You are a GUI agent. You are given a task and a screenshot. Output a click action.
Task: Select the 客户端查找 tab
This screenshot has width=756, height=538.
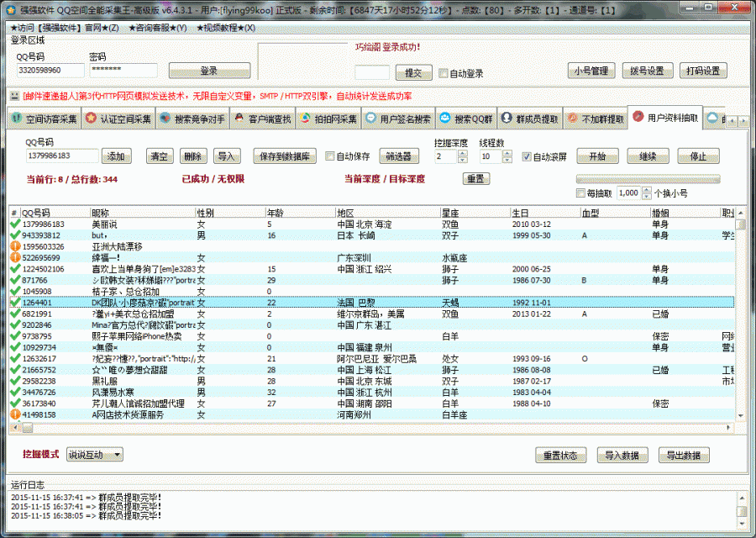[263, 119]
